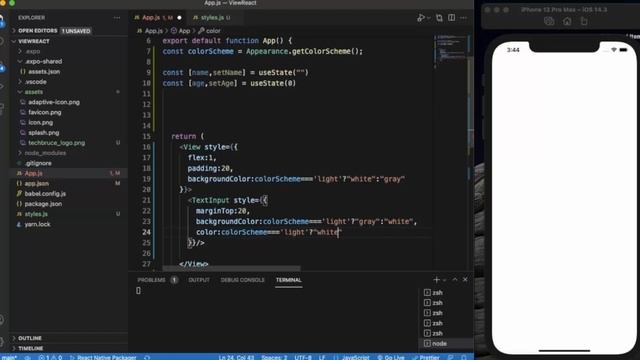Image resolution: width=640 pixels, height=360 pixels.
Task: Open adaptive-icon.png file
Action: 53,102
